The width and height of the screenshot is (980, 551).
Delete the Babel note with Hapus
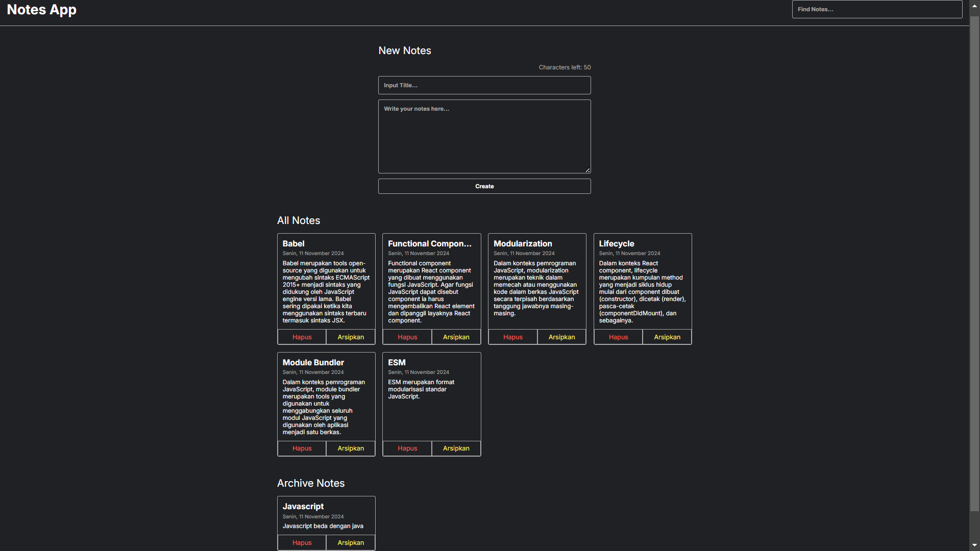[x=302, y=337]
